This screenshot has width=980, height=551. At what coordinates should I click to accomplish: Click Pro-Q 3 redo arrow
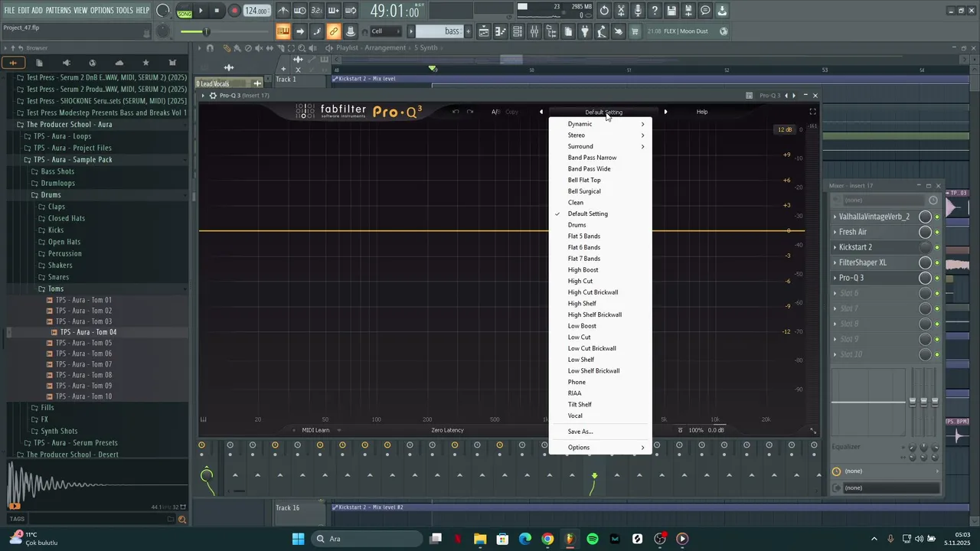coord(470,112)
